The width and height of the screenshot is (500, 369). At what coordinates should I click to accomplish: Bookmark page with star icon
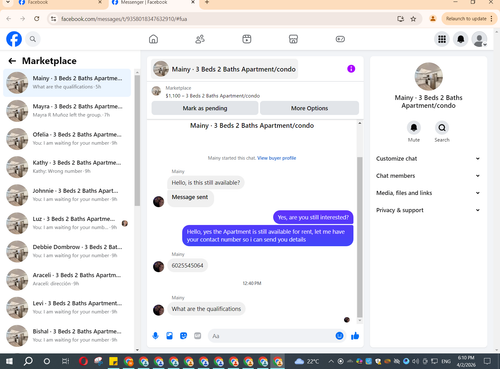(413, 19)
